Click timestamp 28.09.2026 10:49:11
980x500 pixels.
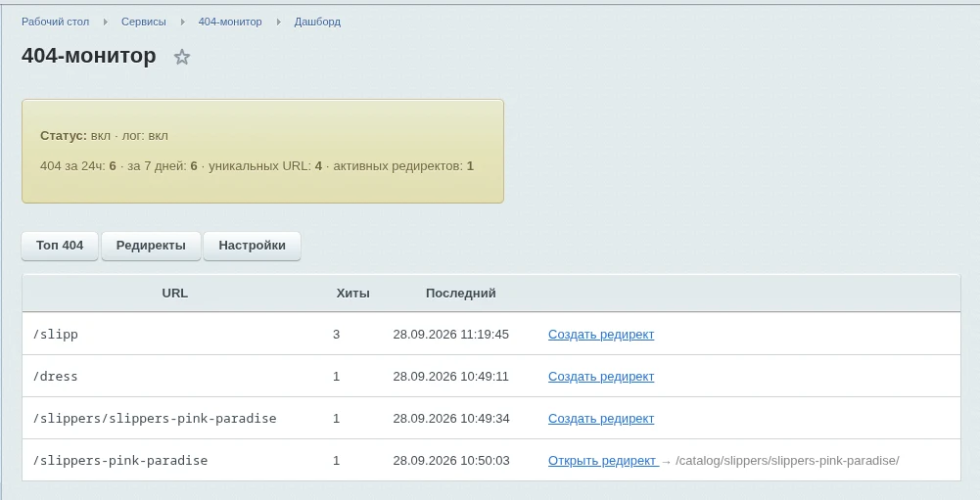pyautogui.click(x=451, y=377)
